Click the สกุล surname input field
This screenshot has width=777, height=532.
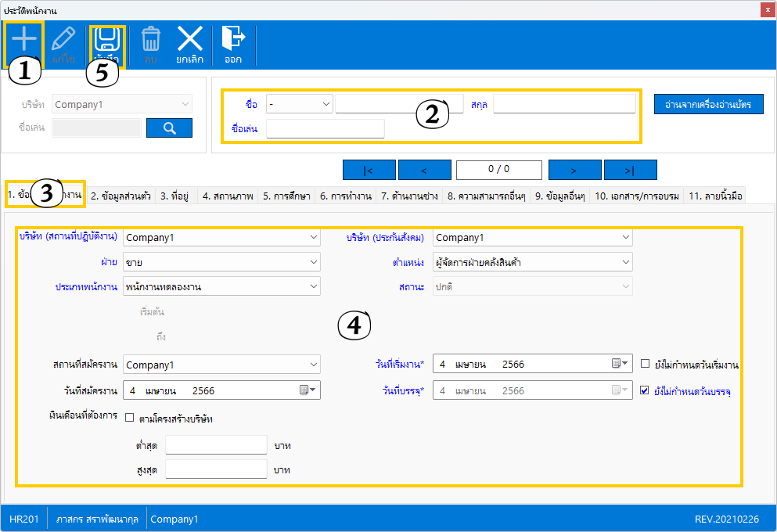pyautogui.click(x=564, y=104)
